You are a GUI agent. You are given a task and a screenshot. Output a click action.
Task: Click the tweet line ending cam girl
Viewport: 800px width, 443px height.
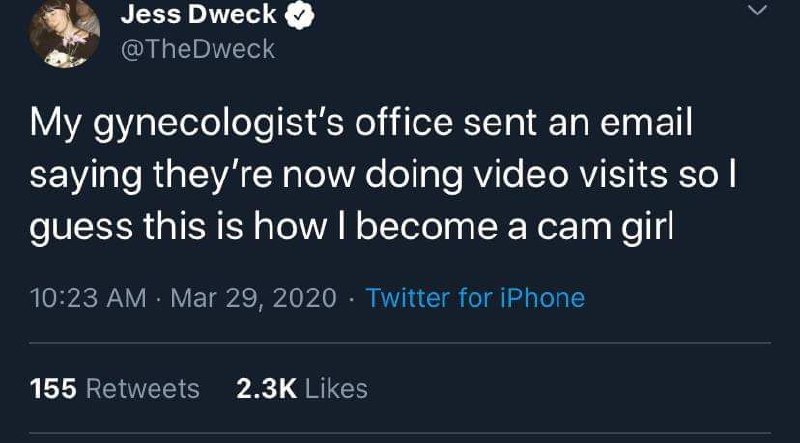[352, 228]
